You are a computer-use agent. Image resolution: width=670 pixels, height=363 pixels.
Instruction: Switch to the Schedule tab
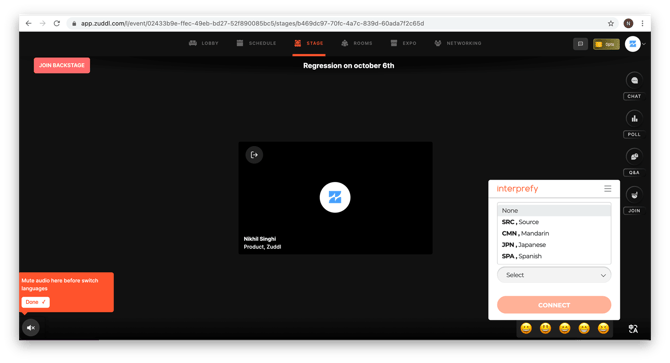coord(256,43)
